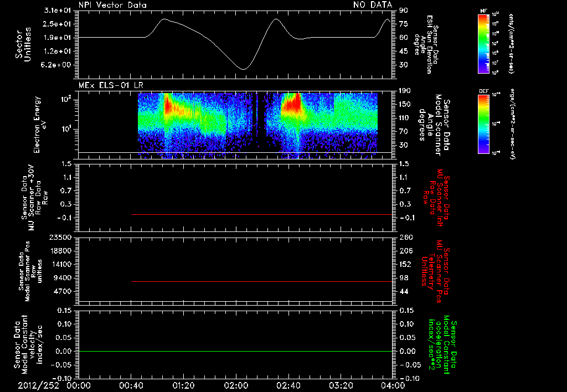
Task: Click the '260' Scanner Pos Telemetry tick
Action: point(405,238)
